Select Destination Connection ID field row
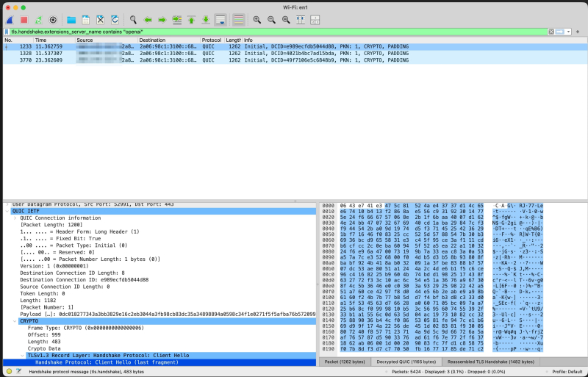 click(159, 280)
